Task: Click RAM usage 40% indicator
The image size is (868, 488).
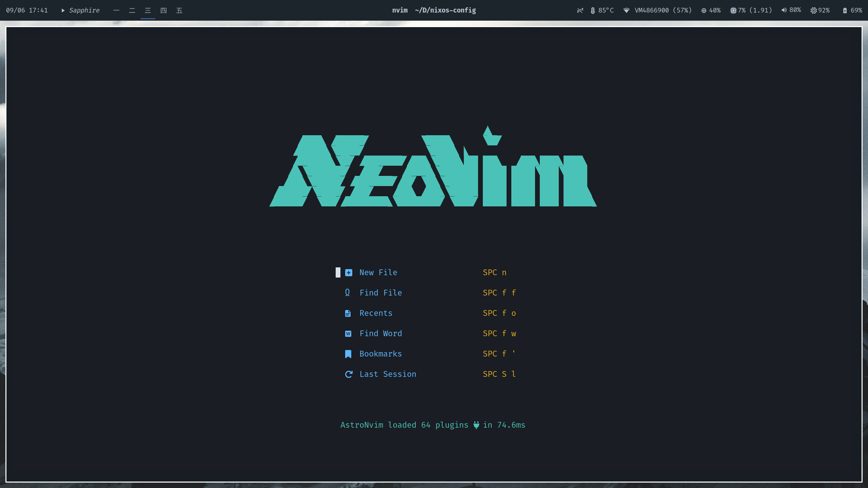Action: (x=711, y=10)
